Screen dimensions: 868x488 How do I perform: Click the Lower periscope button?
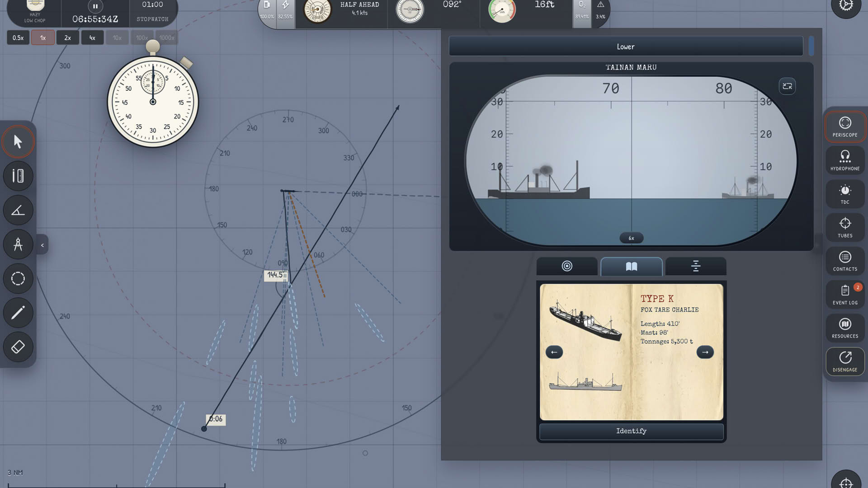tap(626, 47)
